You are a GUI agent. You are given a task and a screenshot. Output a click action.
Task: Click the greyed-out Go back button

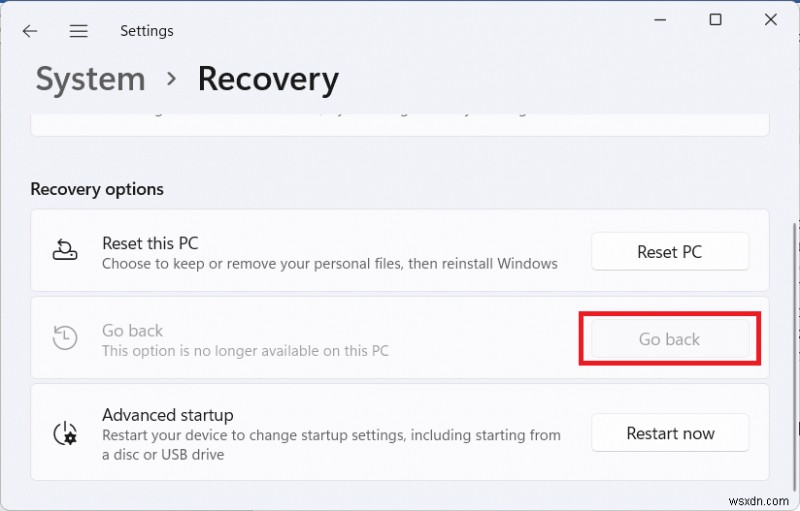click(x=669, y=339)
